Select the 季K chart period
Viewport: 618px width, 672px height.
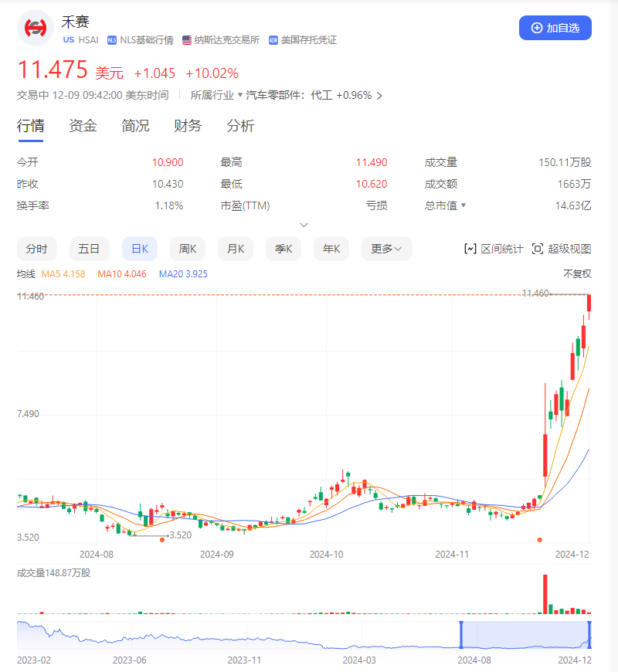284,249
